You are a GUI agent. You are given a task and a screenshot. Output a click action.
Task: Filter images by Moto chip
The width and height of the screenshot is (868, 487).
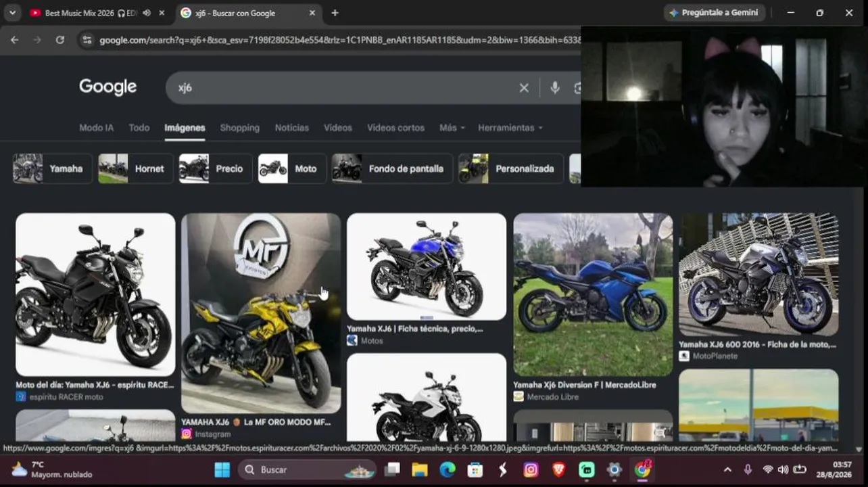pos(292,168)
